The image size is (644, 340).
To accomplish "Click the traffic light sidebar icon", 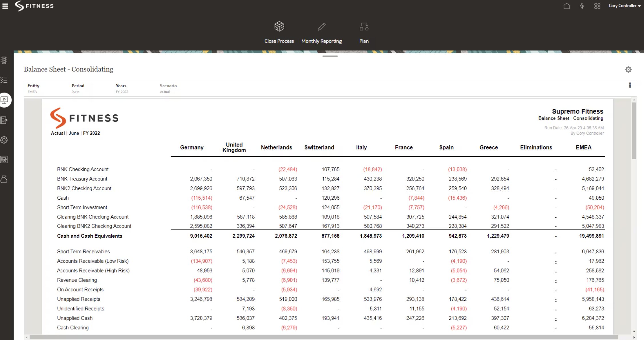I will point(4,60).
